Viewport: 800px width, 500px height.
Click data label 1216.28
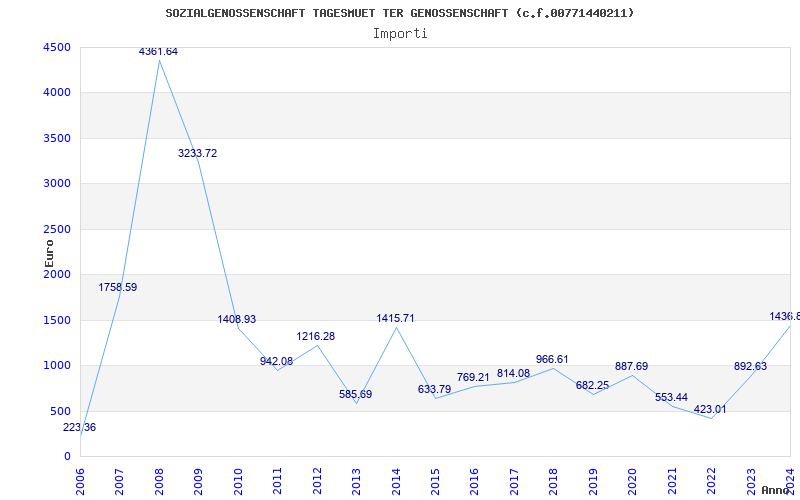(x=316, y=336)
